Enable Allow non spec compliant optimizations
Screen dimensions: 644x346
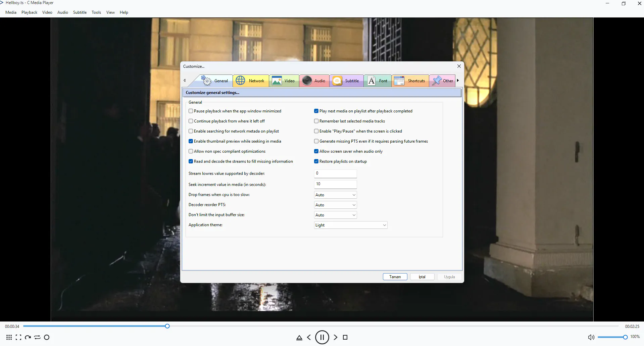pyautogui.click(x=191, y=151)
